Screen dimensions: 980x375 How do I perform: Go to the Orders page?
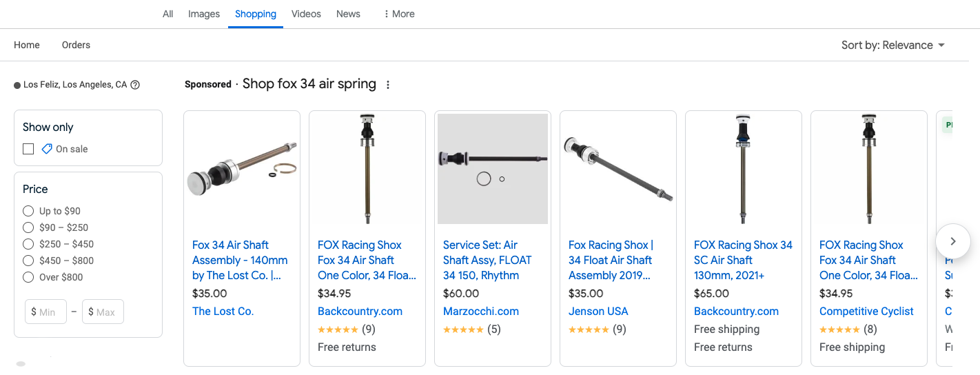coord(76,45)
